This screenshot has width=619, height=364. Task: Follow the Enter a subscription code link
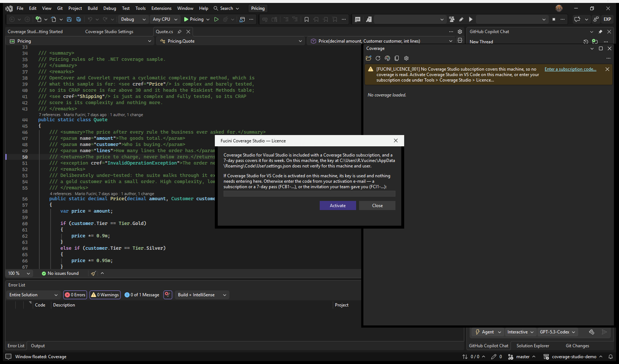coord(570,69)
